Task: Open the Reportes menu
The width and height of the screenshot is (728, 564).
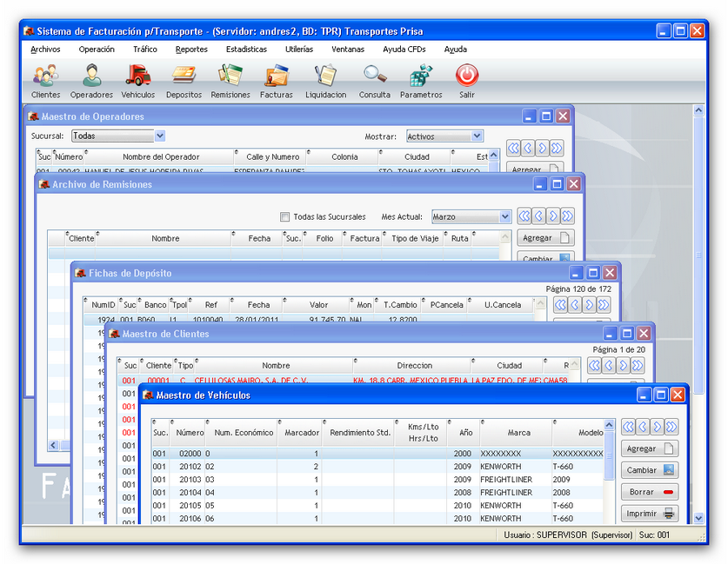Action: pyautogui.click(x=191, y=50)
